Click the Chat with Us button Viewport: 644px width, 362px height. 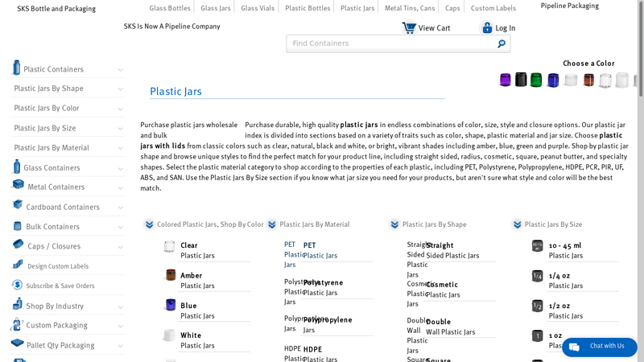(x=599, y=347)
